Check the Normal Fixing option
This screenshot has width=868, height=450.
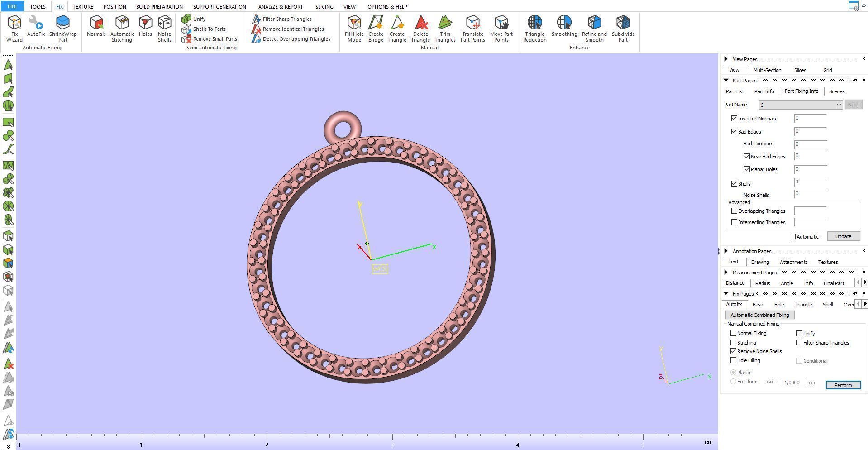(x=734, y=333)
